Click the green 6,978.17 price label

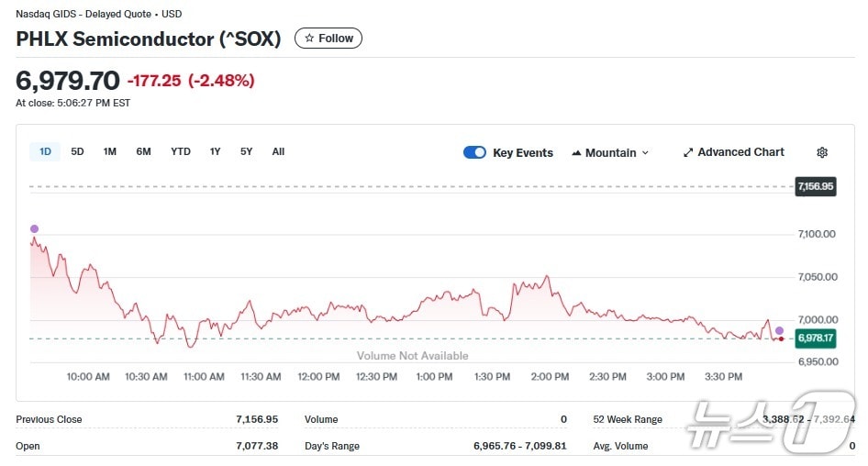click(x=815, y=338)
